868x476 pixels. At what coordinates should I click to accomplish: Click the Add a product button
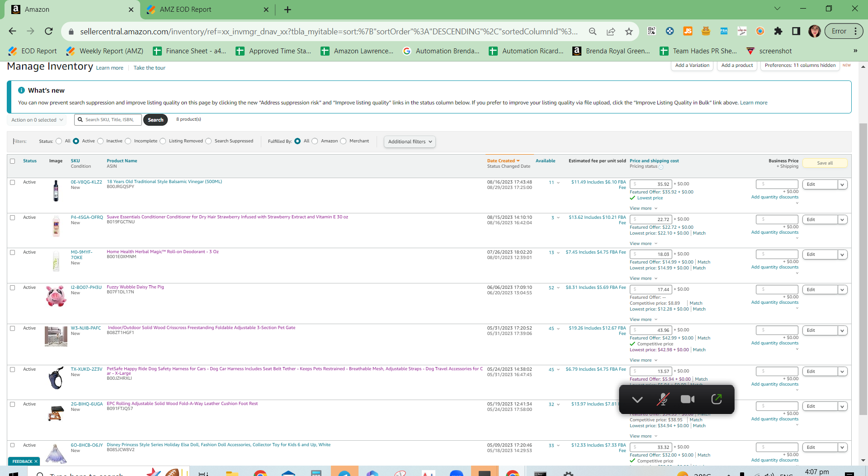737,66
